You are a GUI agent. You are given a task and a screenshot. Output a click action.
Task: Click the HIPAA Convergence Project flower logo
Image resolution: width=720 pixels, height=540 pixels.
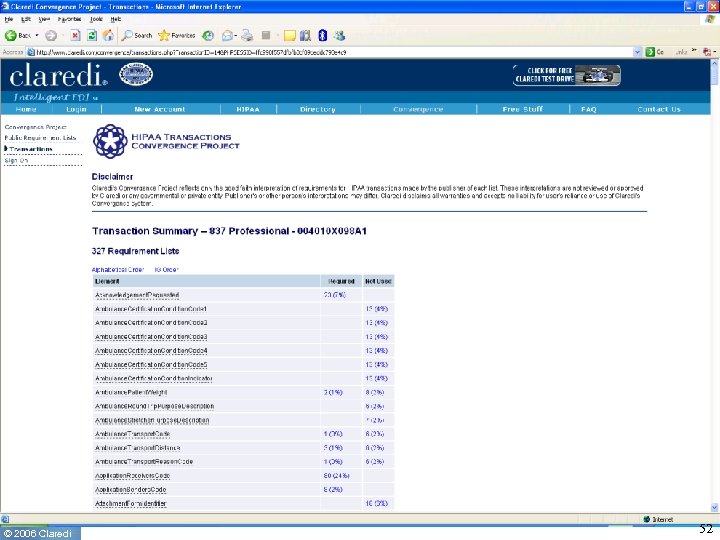(110, 141)
